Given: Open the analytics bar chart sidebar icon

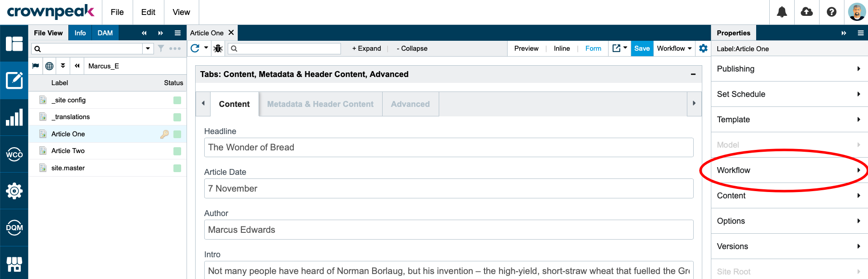Looking at the screenshot, I should (x=14, y=118).
